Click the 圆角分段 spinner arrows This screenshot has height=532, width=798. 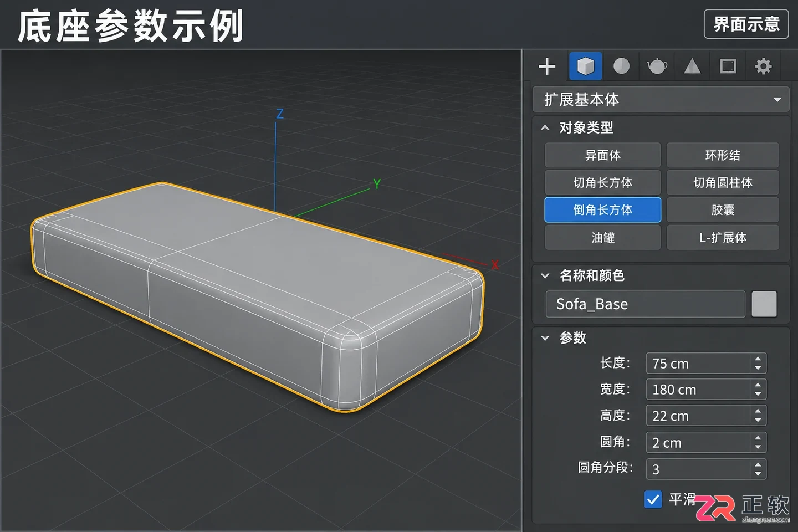click(x=758, y=469)
